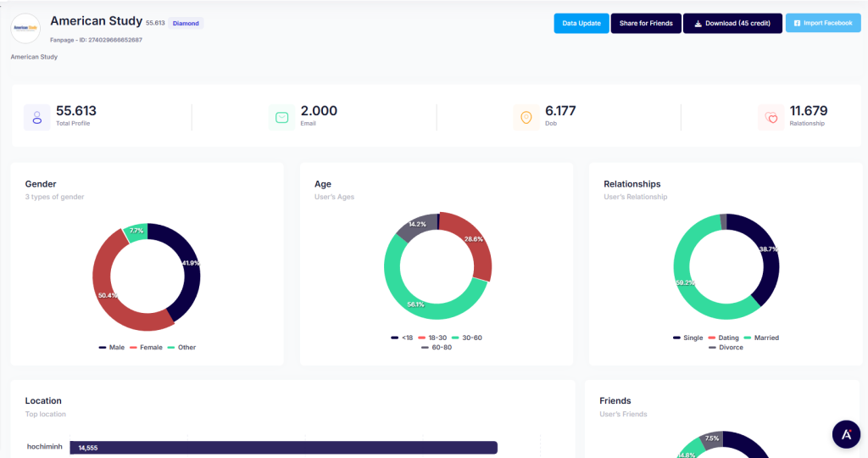Image resolution: width=868 pixels, height=458 pixels.
Task: Click the Relationship hearts icon
Action: (771, 117)
